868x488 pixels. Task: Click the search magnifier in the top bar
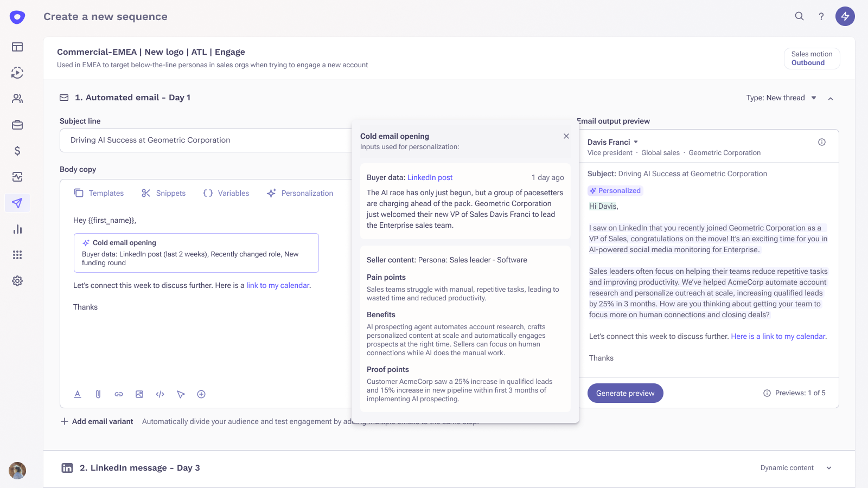[800, 16]
